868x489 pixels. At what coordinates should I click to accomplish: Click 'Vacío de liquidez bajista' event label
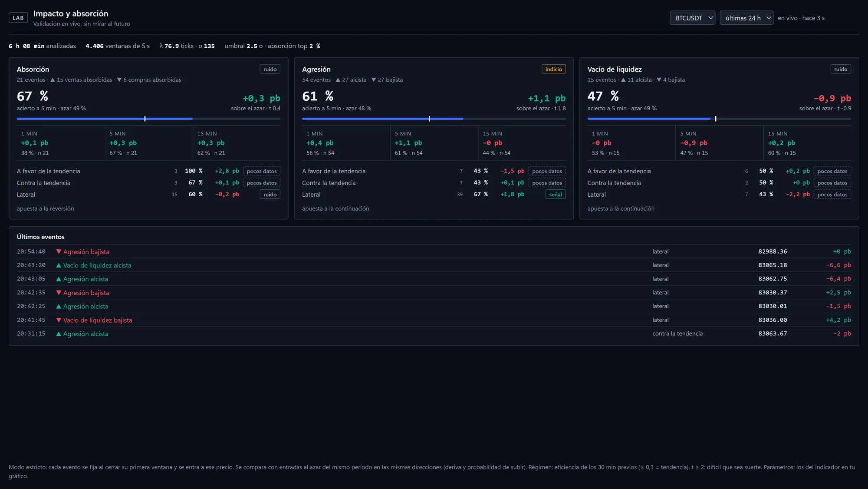[98, 320]
